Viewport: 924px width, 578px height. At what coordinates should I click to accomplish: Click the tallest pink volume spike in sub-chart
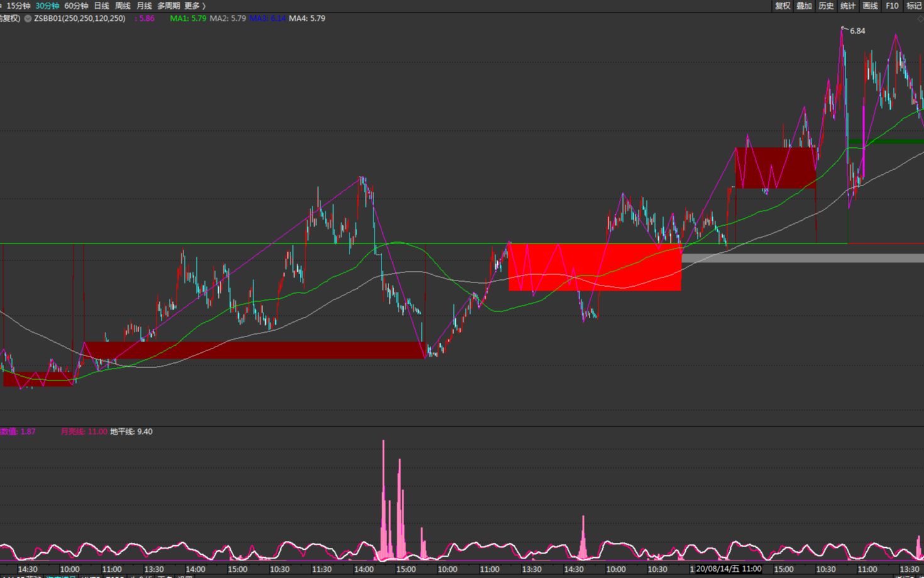[x=383, y=500]
